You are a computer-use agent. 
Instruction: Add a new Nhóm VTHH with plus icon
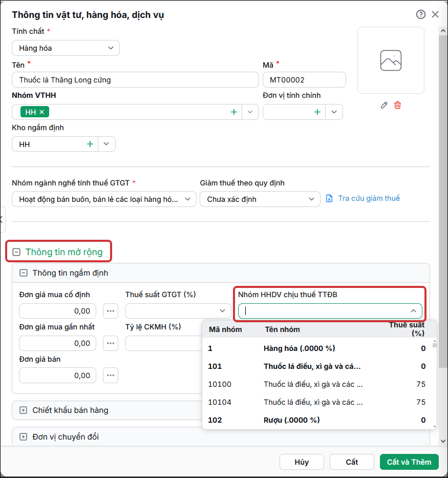pos(234,112)
